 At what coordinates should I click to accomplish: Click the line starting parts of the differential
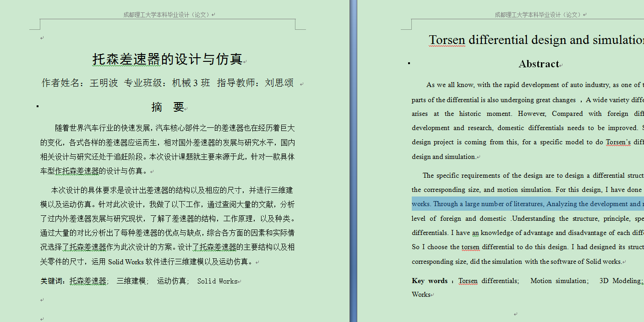528,100
